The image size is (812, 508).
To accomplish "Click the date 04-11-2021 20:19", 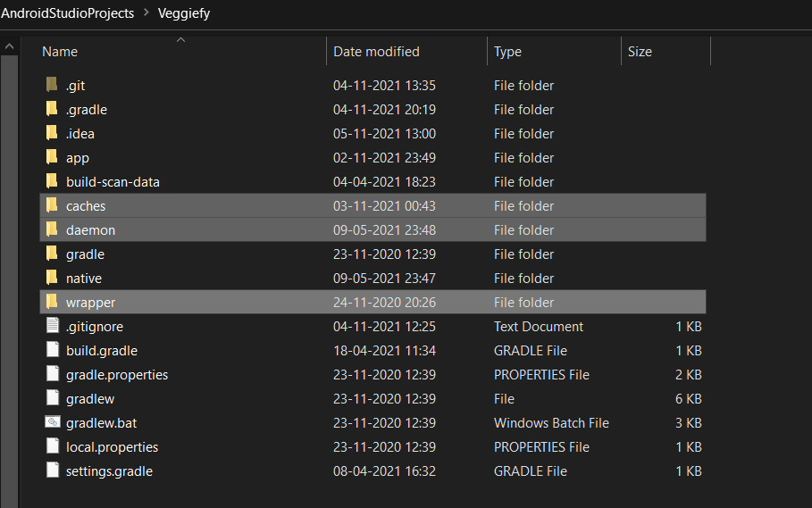I will click(x=384, y=110).
